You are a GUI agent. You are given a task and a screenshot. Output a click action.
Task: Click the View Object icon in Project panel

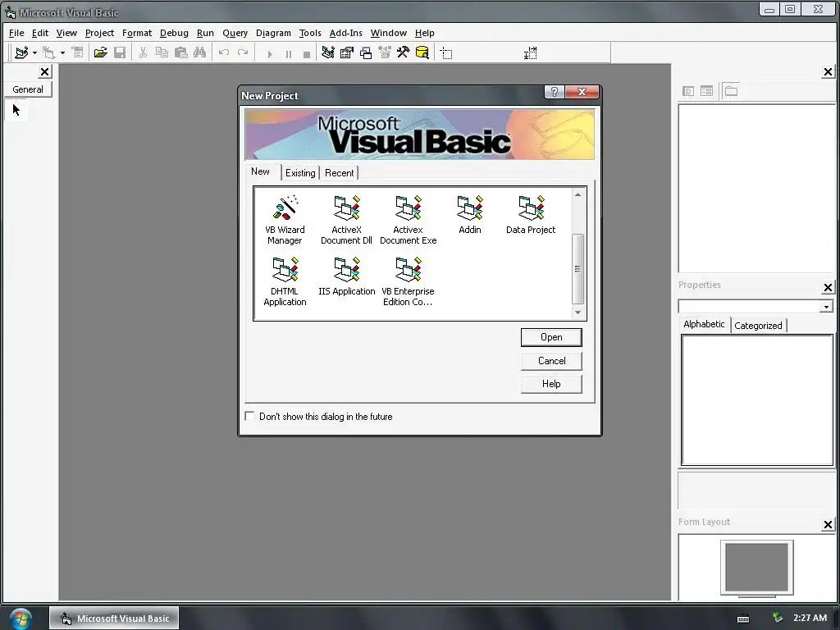pyautogui.click(x=706, y=91)
